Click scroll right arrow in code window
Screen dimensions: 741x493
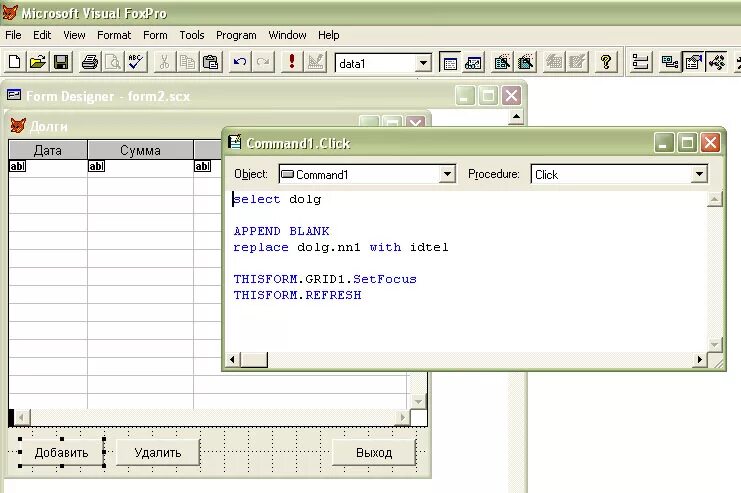tap(699, 359)
